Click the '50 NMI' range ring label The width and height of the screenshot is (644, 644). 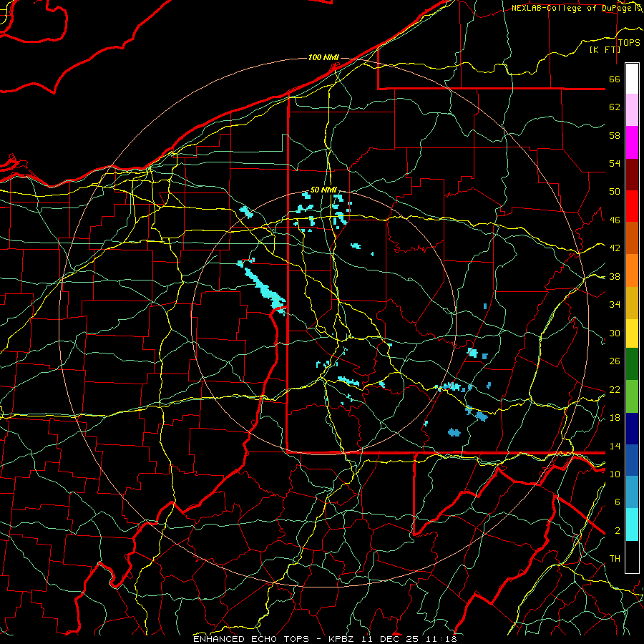pyautogui.click(x=323, y=190)
